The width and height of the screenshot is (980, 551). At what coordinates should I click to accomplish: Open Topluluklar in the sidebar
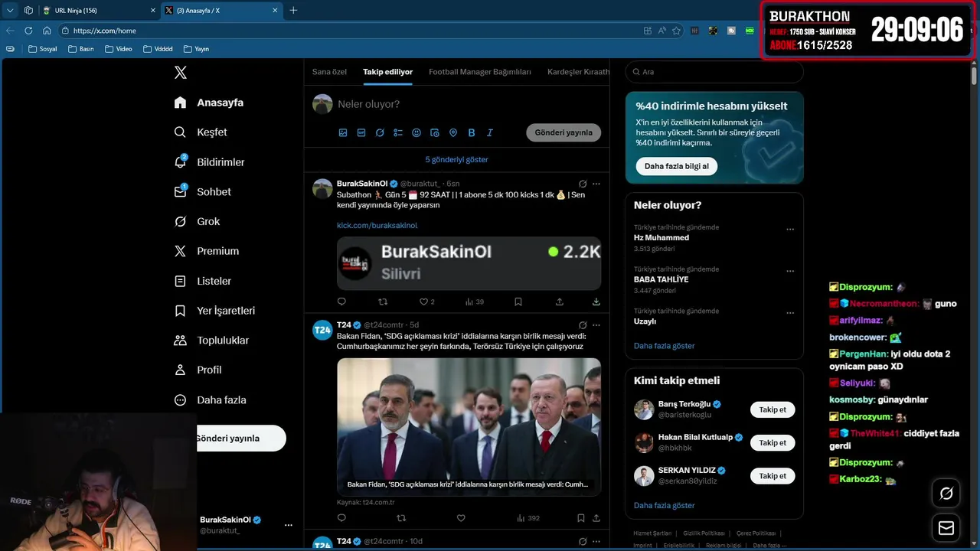click(x=211, y=341)
